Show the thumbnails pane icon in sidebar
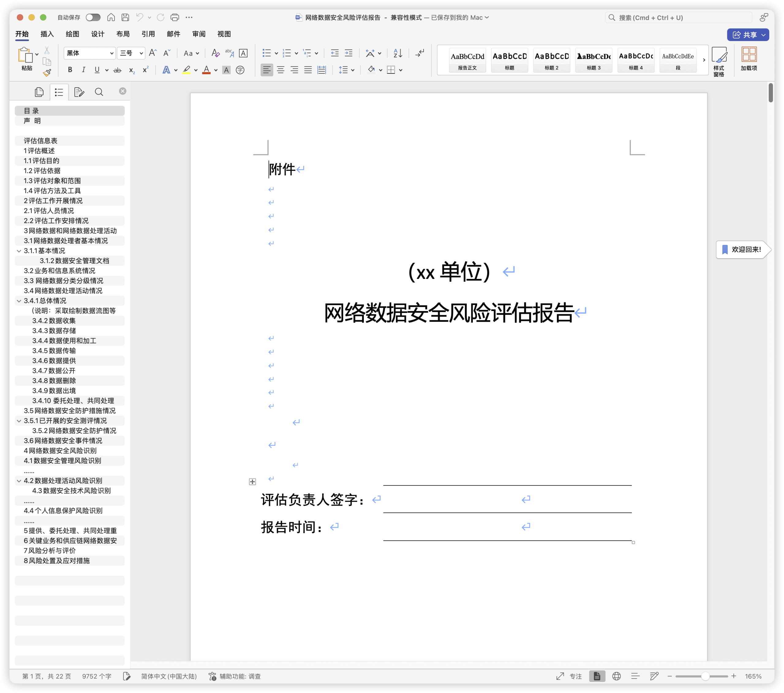Image resolution: width=784 pixels, height=693 pixels. tap(39, 92)
